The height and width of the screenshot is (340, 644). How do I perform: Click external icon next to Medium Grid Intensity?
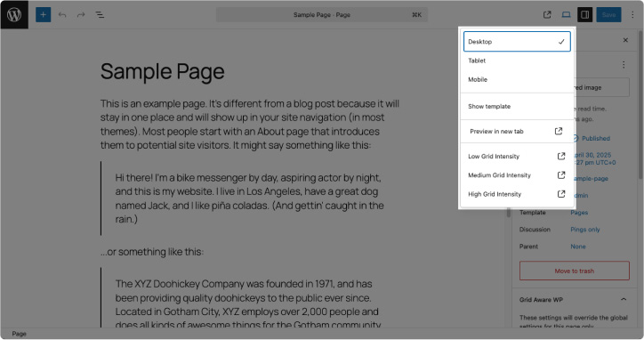(x=561, y=175)
